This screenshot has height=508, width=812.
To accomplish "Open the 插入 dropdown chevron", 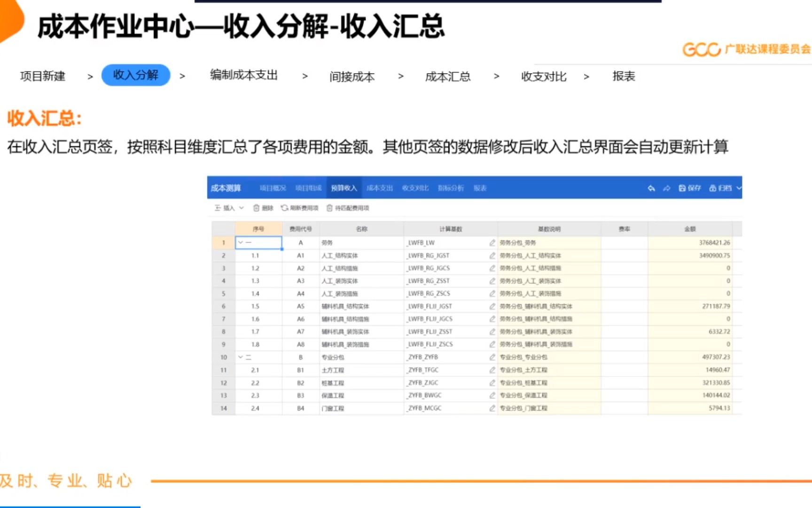I will (x=242, y=208).
